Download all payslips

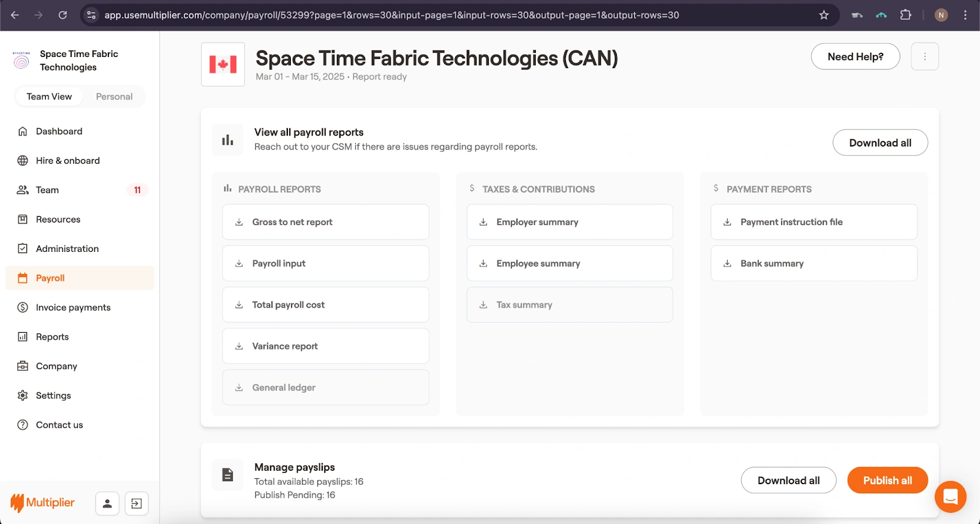pyautogui.click(x=788, y=480)
